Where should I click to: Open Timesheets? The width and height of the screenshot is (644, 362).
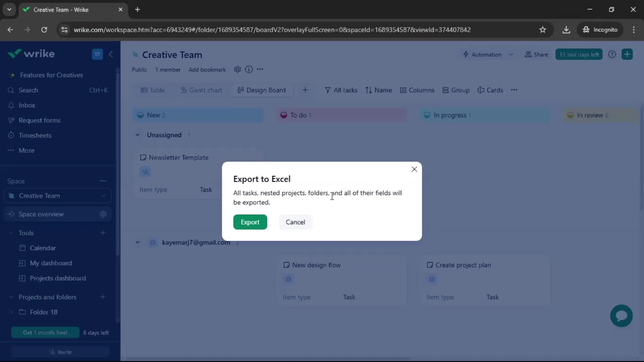[x=35, y=135]
